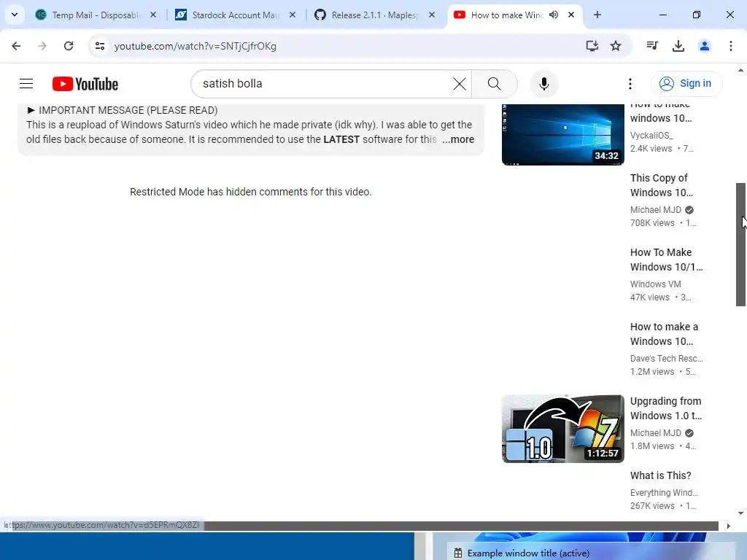Go forward to the next page

pyautogui.click(x=42, y=46)
